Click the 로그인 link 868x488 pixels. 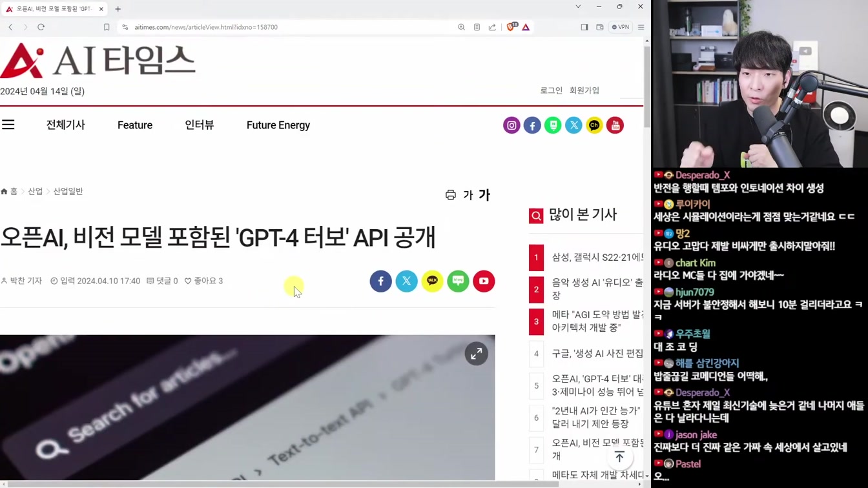click(x=552, y=90)
